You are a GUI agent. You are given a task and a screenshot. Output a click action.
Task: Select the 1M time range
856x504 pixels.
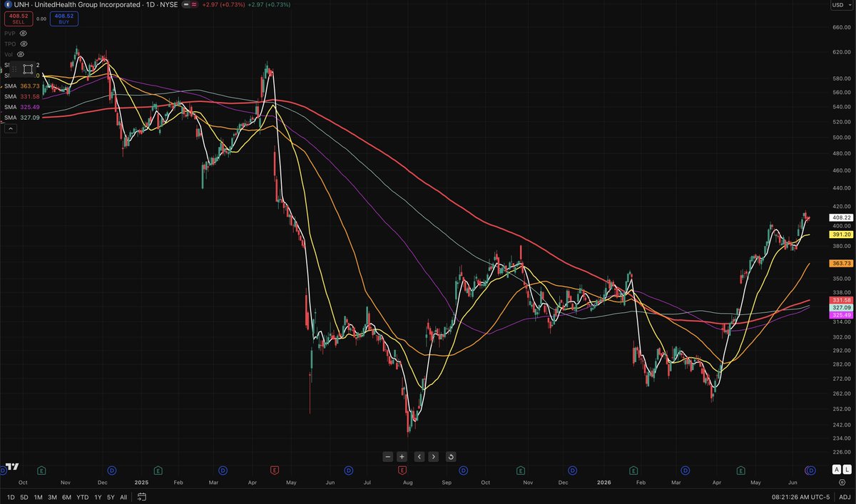[39, 497]
